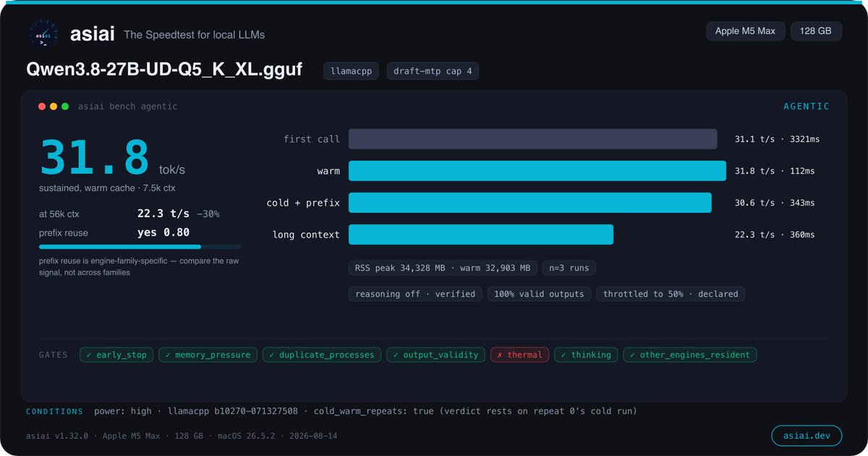Screen dimensions: 868x456
Task: Click the warm throughput bar
Action: (x=537, y=171)
